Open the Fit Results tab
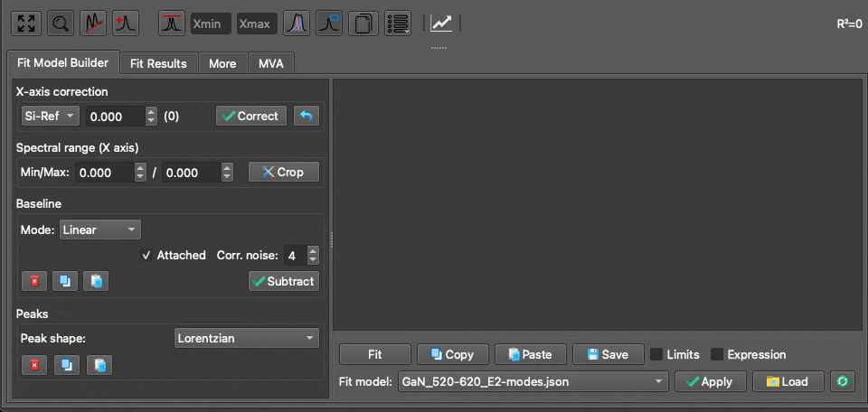The height and width of the screenshot is (412, 868). (158, 63)
